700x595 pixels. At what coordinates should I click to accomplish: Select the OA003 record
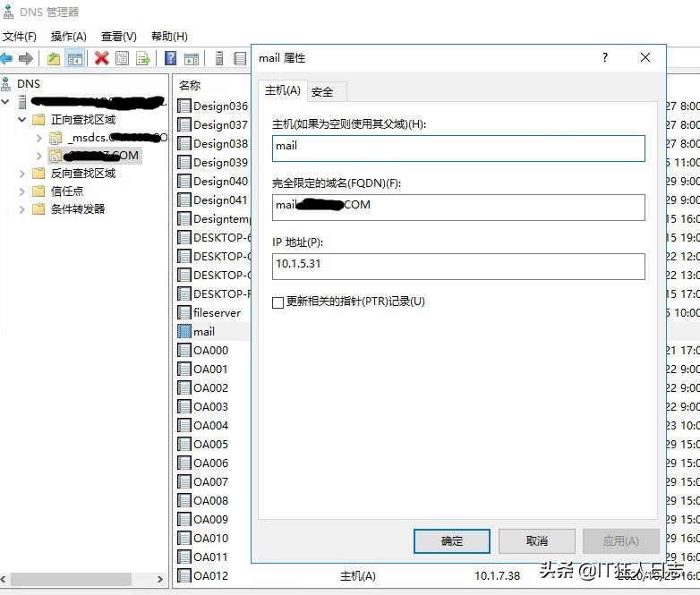(x=203, y=406)
